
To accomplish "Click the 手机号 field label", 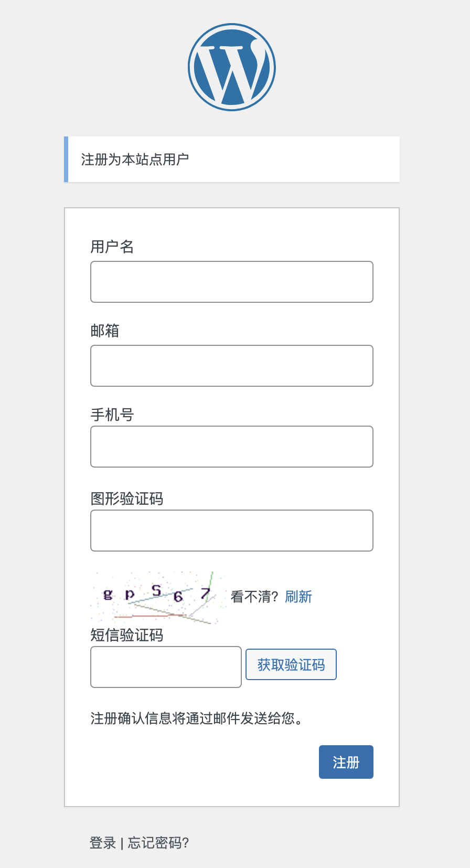I will pos(112,415).
